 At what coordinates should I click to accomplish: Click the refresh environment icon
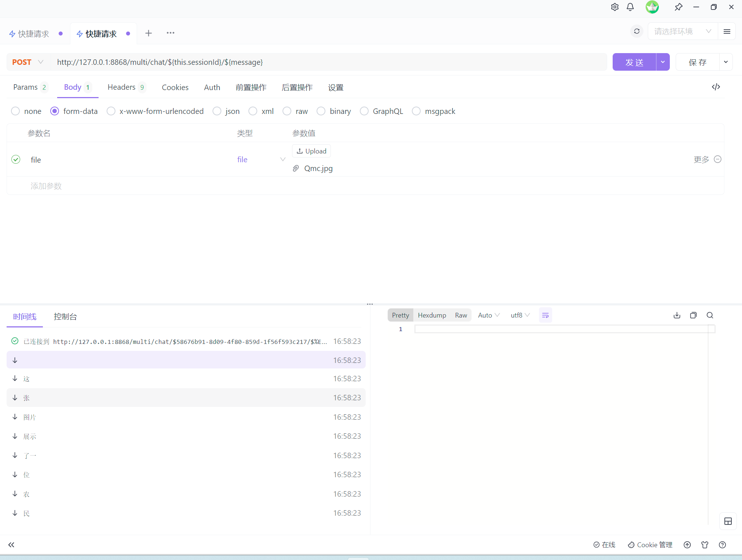(637, 31)
